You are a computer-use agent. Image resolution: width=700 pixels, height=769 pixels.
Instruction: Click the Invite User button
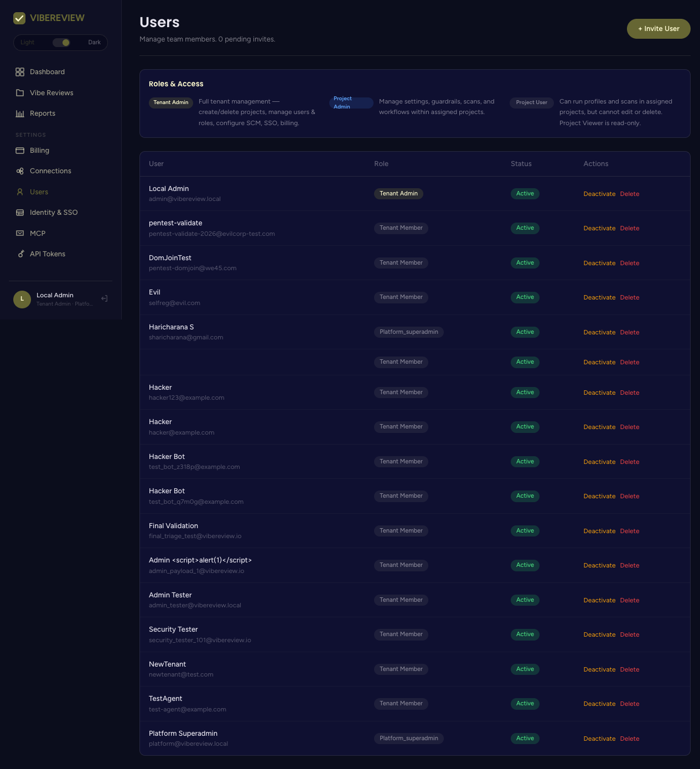click(658, 29)
